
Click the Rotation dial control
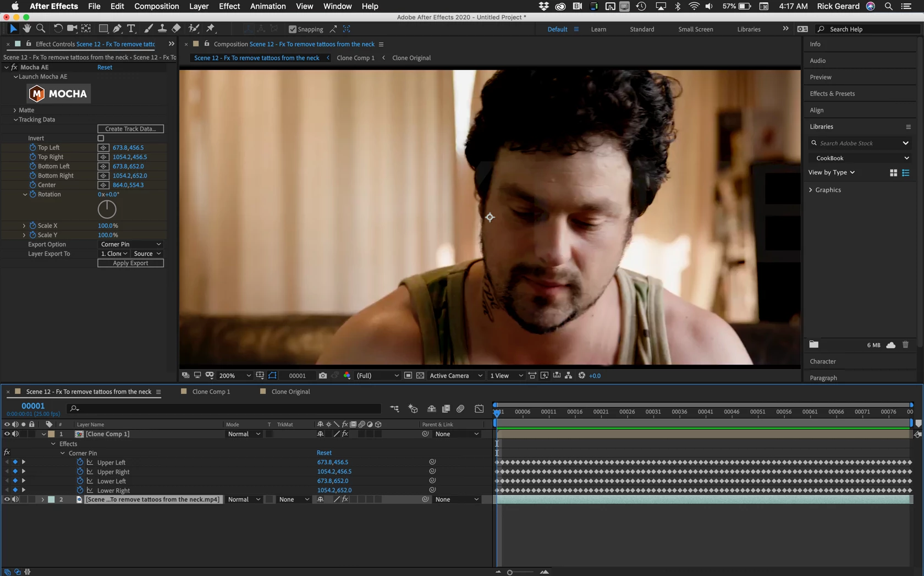coord(107,209)
